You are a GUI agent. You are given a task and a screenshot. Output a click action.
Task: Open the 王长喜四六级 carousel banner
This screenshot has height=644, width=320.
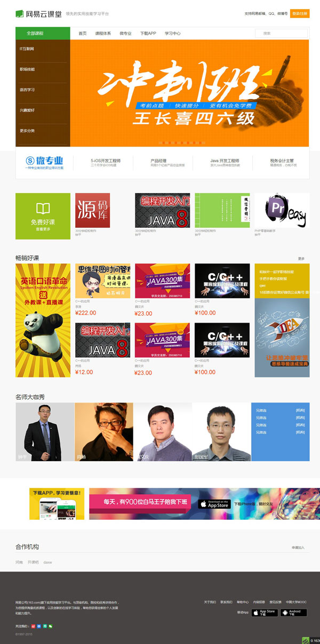click(189, 93)
